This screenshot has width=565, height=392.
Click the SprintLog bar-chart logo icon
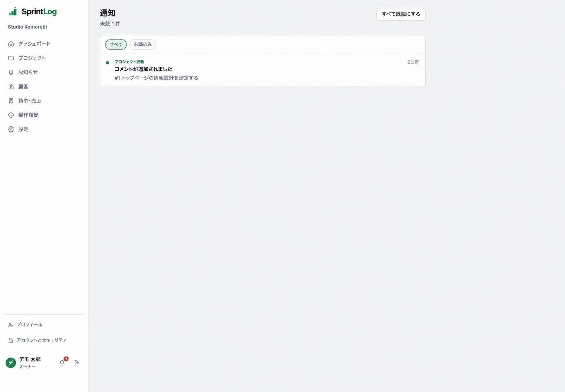point(13,12)
